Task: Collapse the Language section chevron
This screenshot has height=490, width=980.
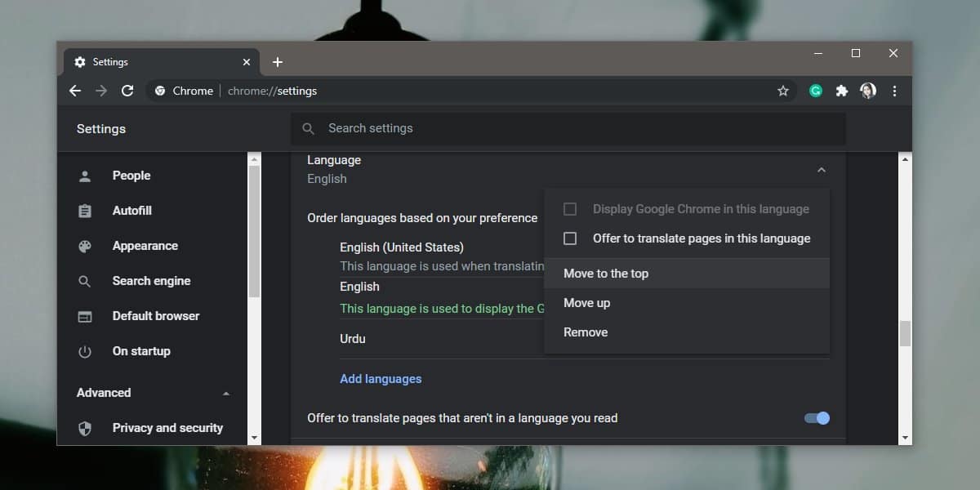Action: pyautogui.click(x=822, y=170)
